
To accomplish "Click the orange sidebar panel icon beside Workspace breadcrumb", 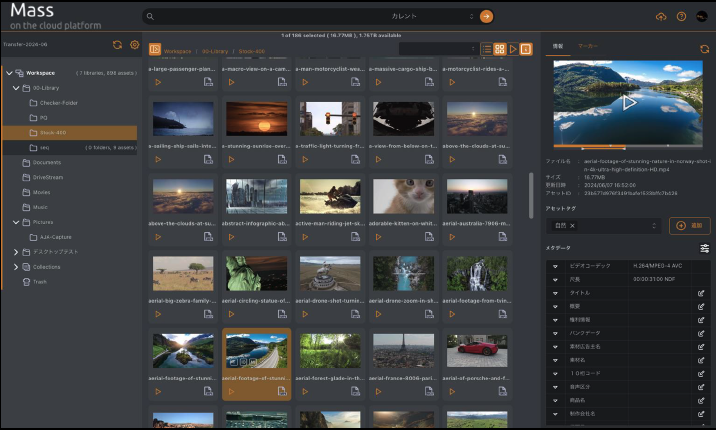I will click(155, 49).
